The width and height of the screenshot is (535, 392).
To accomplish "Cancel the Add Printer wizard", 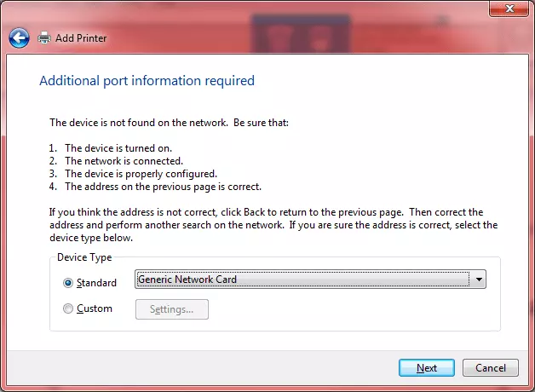I will point(490,368).
